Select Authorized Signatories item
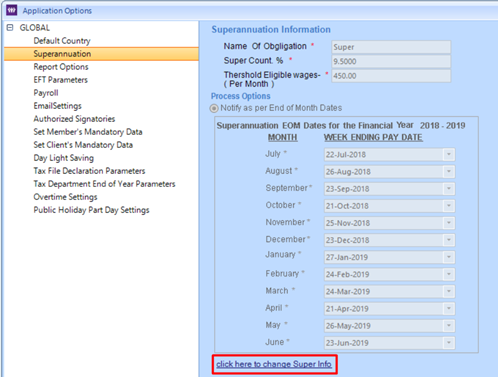This screenshot has width=498, height=377. 74,119
